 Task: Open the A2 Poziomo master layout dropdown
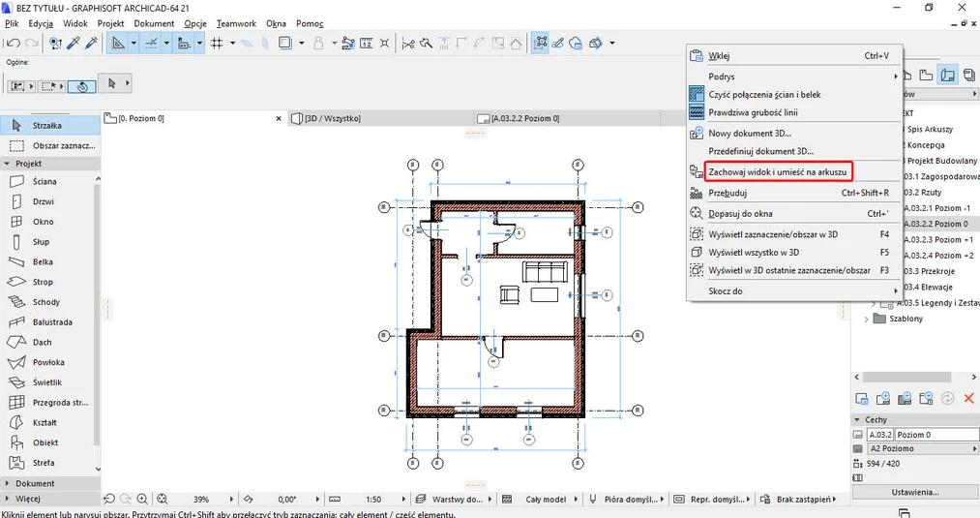pyautogui.click(x=923, y=448)
